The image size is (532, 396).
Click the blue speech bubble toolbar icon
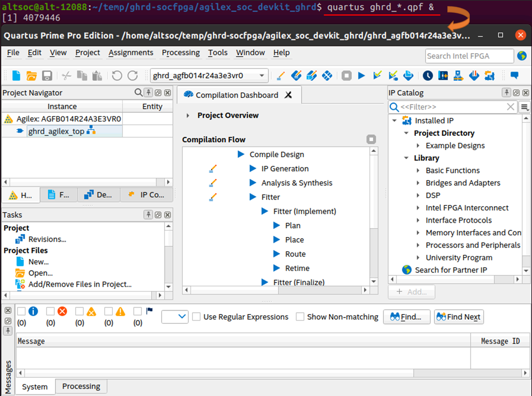[515, 75]
